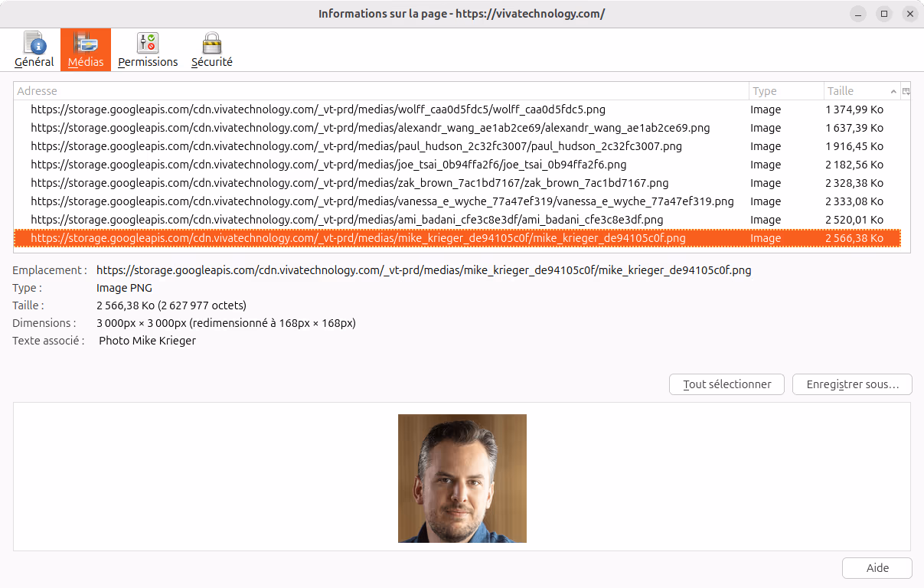Sort the list by the Adresse column
The width and height of the screenshot is (924, 588).
pos(381,91)
